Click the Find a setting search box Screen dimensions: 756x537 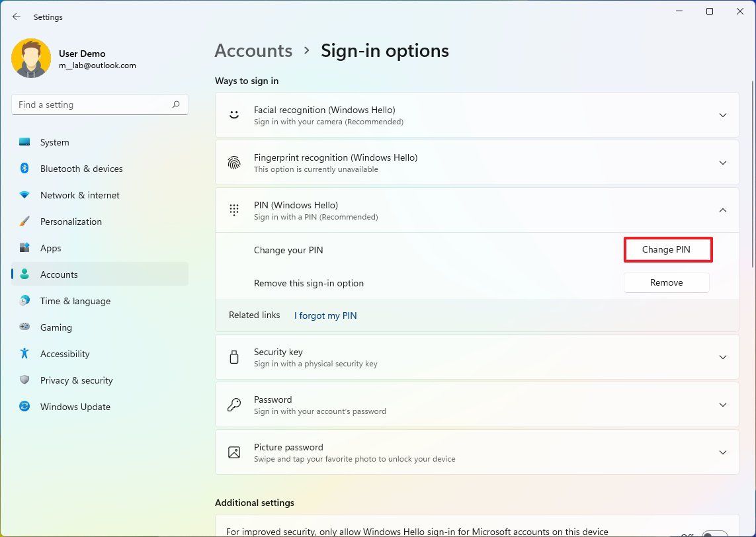[99, 104]
